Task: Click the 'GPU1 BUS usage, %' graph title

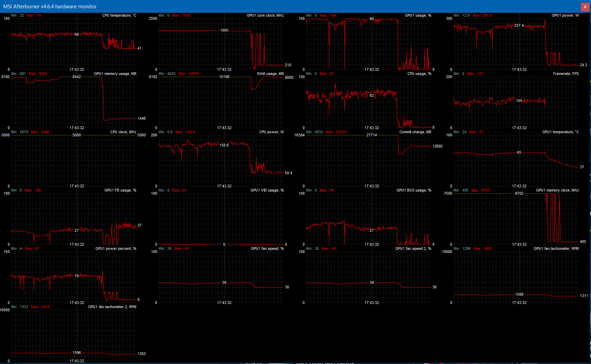Action: click(x=414, y=190)
